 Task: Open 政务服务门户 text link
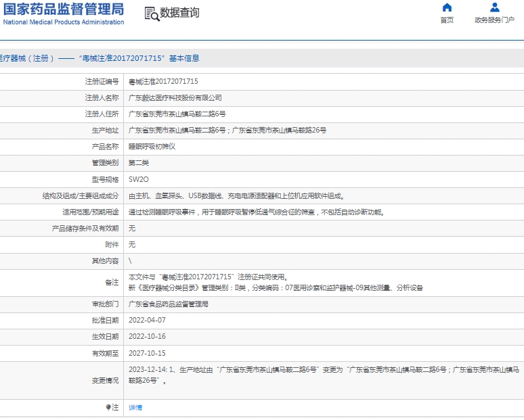(495, 20)
